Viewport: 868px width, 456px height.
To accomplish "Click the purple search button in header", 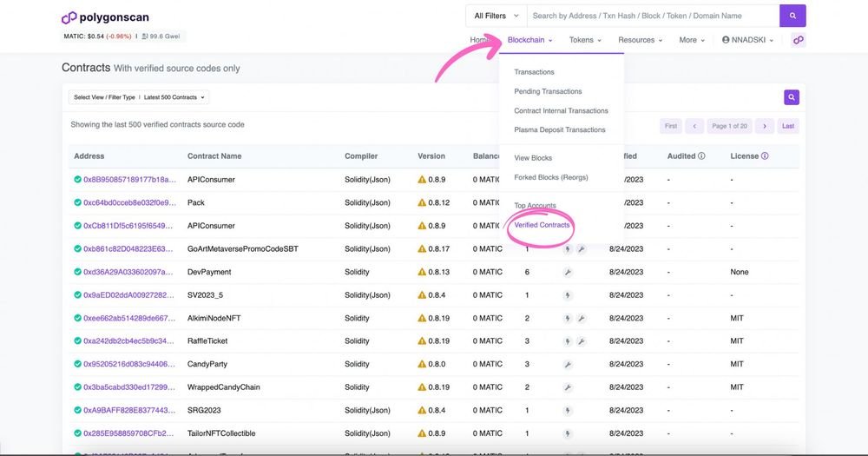I will pos(792,16).
